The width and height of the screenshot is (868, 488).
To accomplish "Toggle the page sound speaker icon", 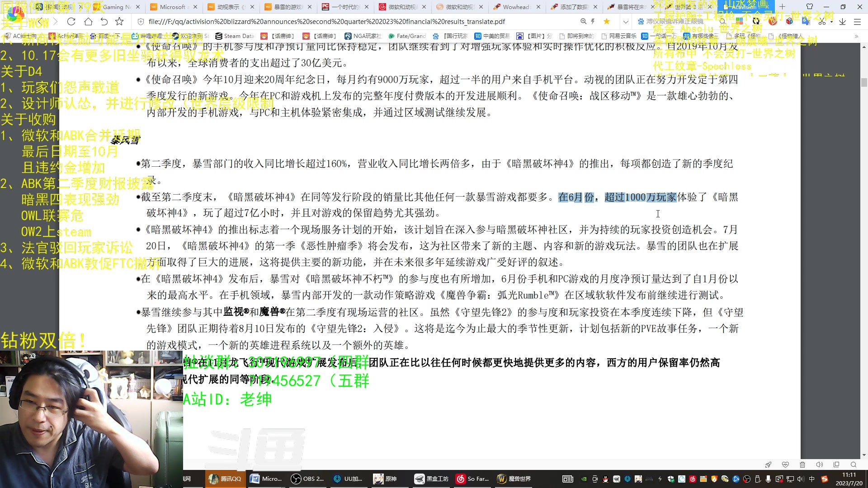I will tap(819, 465).
